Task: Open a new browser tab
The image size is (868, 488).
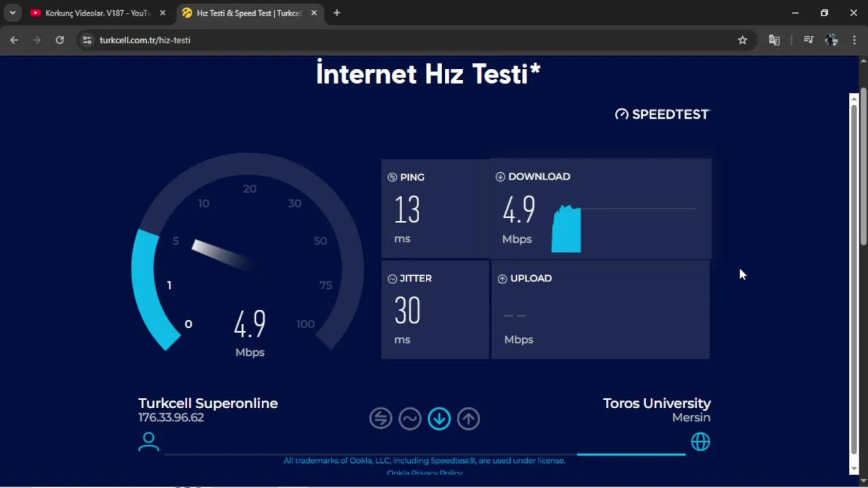Action: tap(336, 13)
